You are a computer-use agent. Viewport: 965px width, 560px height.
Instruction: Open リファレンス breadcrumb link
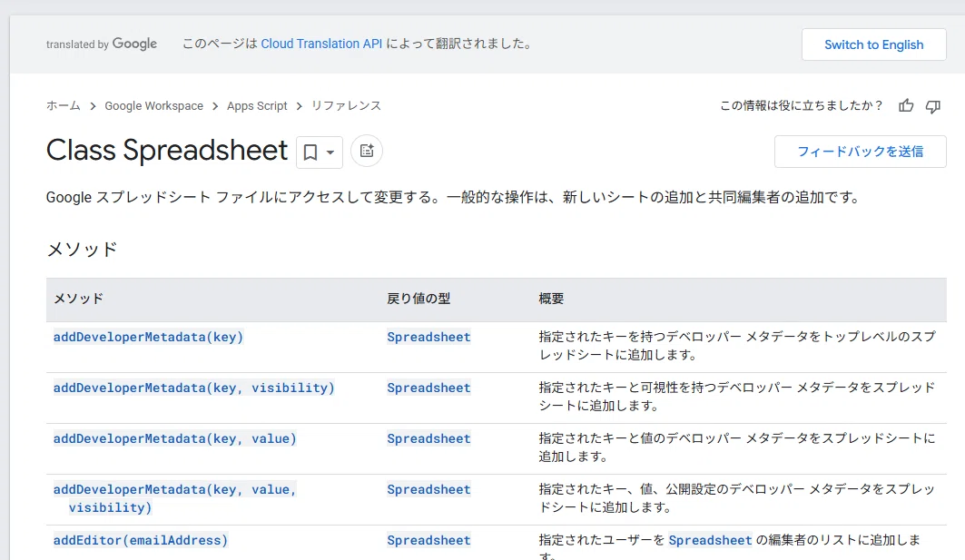pos(346,106)
